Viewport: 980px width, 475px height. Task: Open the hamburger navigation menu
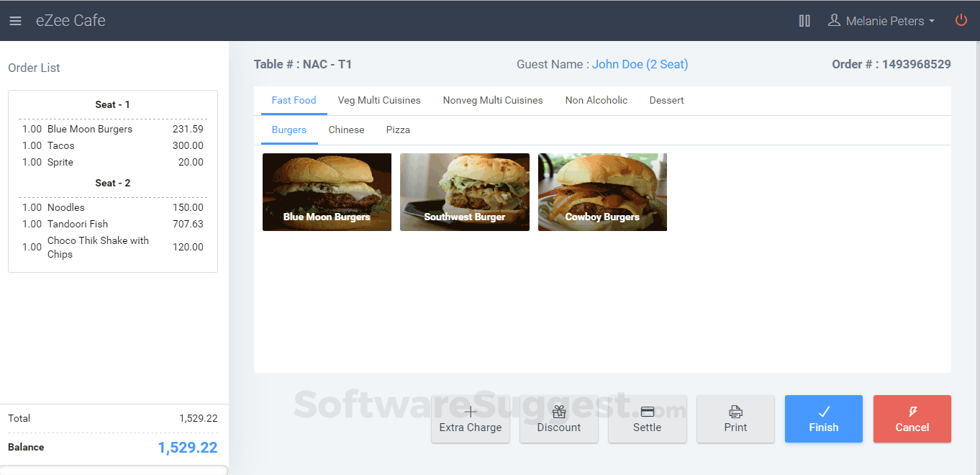[x=15, y=20]
